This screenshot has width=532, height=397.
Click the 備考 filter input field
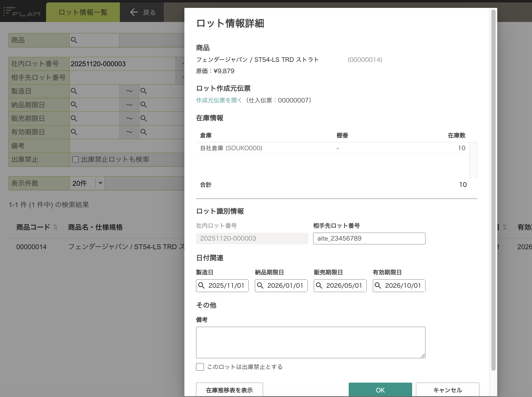(127, 146)
